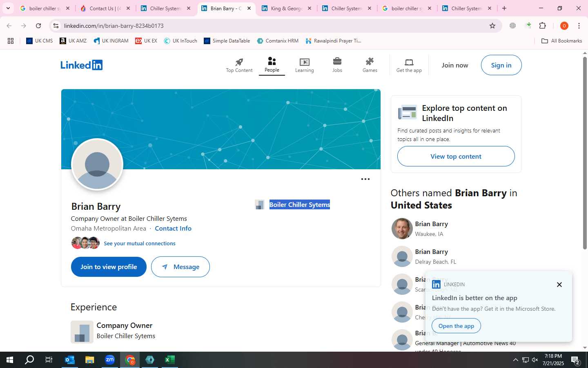Click Waukee Brian Barry's profile photo
The image size is (588, 368).
coord(402,229)
